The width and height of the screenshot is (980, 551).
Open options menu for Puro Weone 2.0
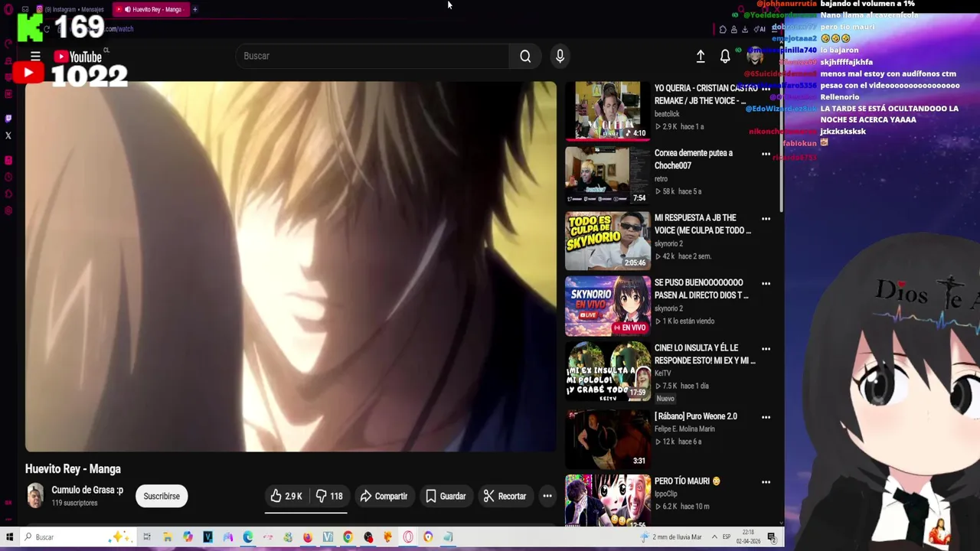tap(766, 417)
